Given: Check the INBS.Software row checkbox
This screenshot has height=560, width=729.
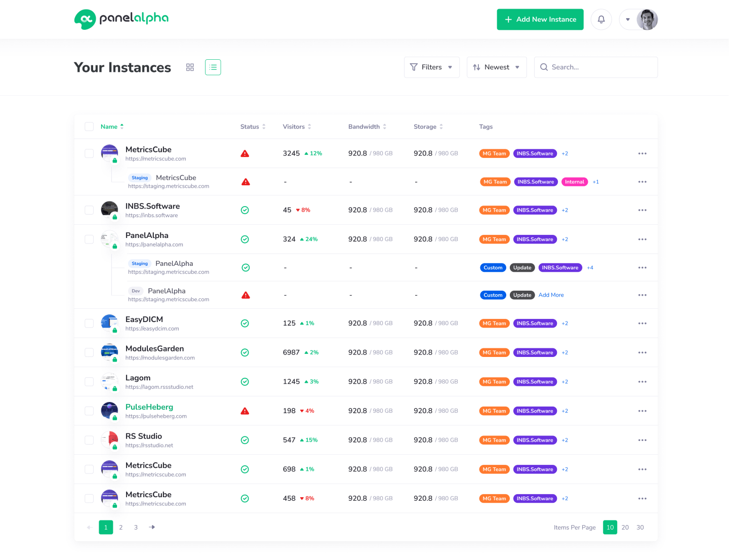Looking at the screenshot, I should (89, 210).
